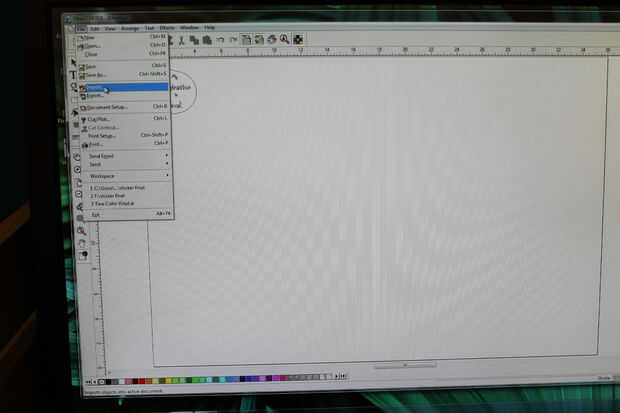Select the bottom-most tool in left toolbox
Viewport: 620px width, 413px height.
click(x=83, y=255)
